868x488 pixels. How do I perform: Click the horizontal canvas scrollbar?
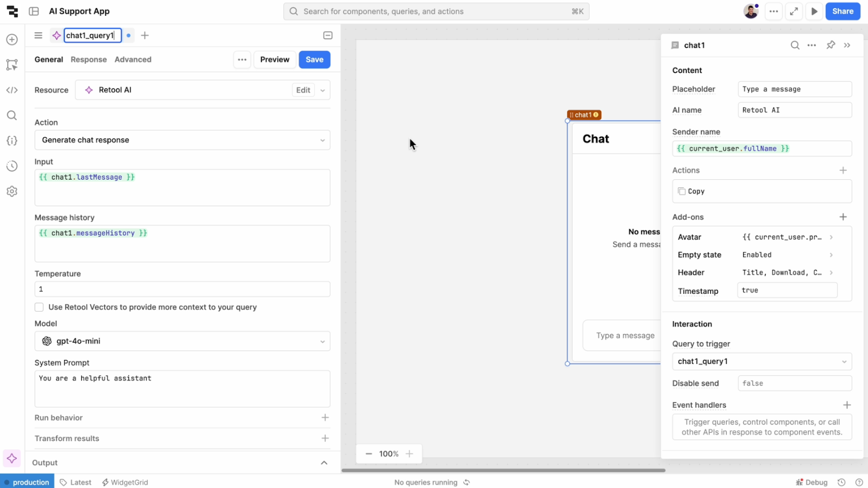coord(503,471)
